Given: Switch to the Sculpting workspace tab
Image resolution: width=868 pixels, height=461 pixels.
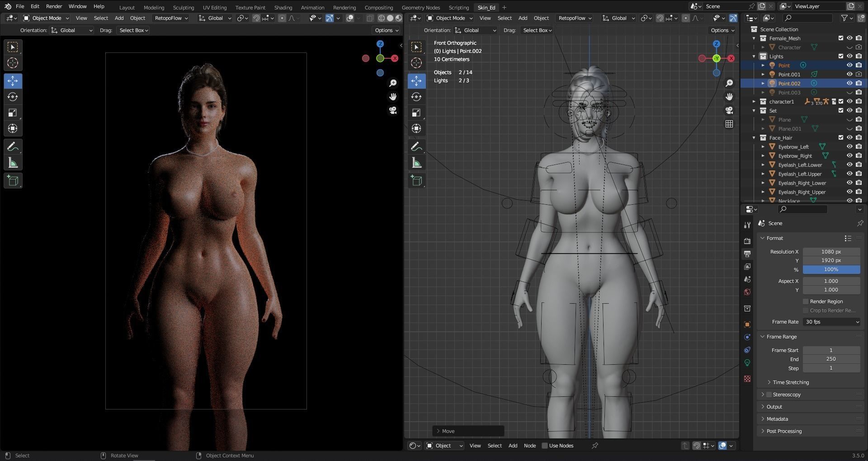Looking at the screenshot, I should point(183,7).
